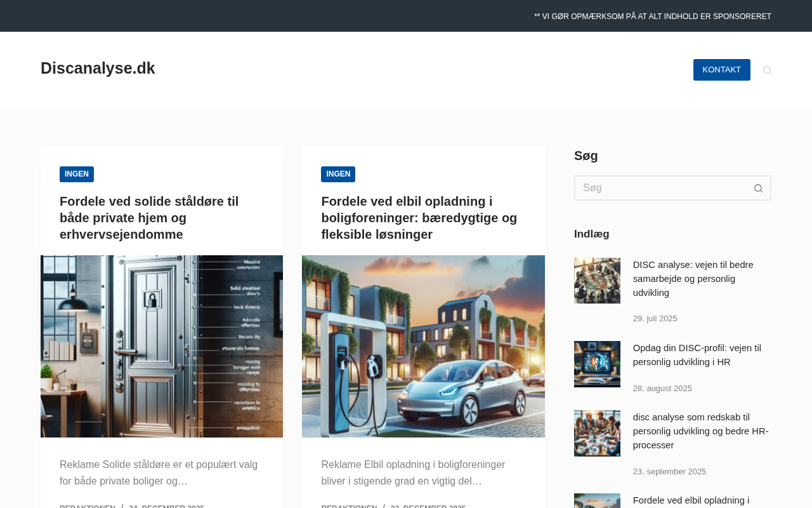
Task: Open the disc analyse som redskab sidebar post
Action: (702, 431)
